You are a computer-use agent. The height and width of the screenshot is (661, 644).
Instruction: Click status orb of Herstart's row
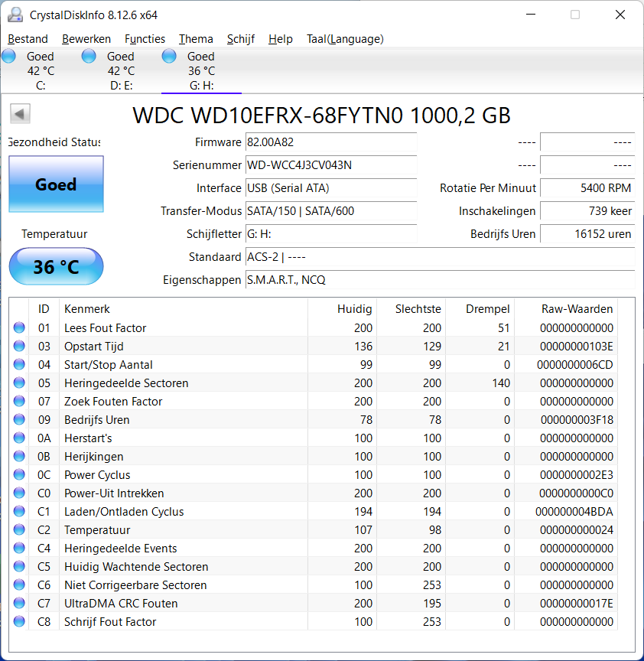(19, 438)
